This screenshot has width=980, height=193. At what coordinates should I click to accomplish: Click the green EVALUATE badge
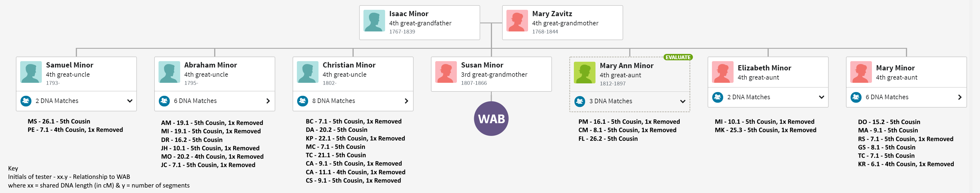click(x=678, y=57)
